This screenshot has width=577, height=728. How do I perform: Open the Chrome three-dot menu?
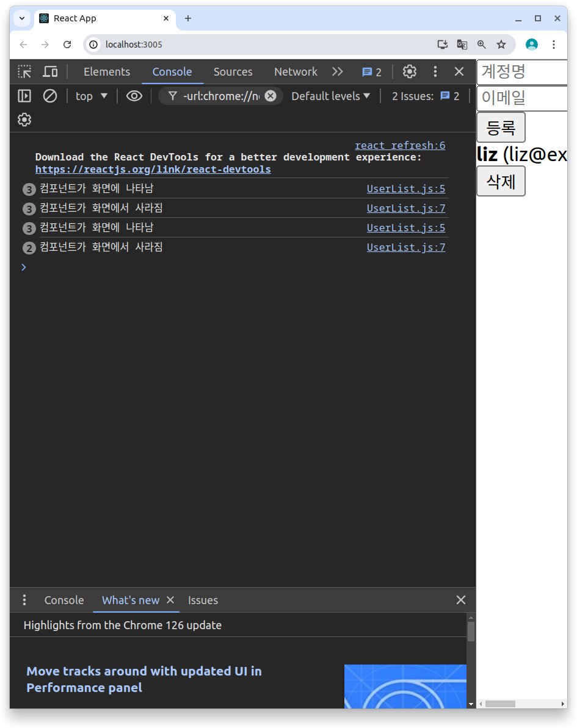tap(553, 45)
